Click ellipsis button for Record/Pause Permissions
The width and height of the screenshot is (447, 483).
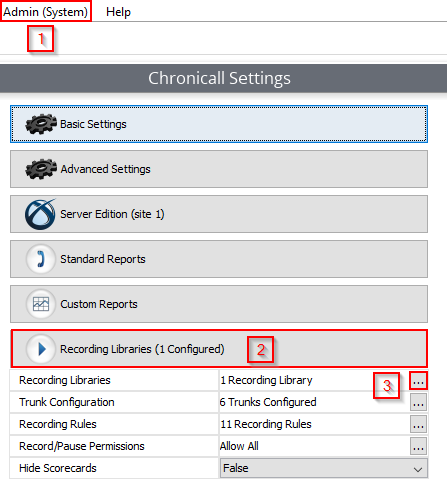pyautogui.click(x=418, y=446)
